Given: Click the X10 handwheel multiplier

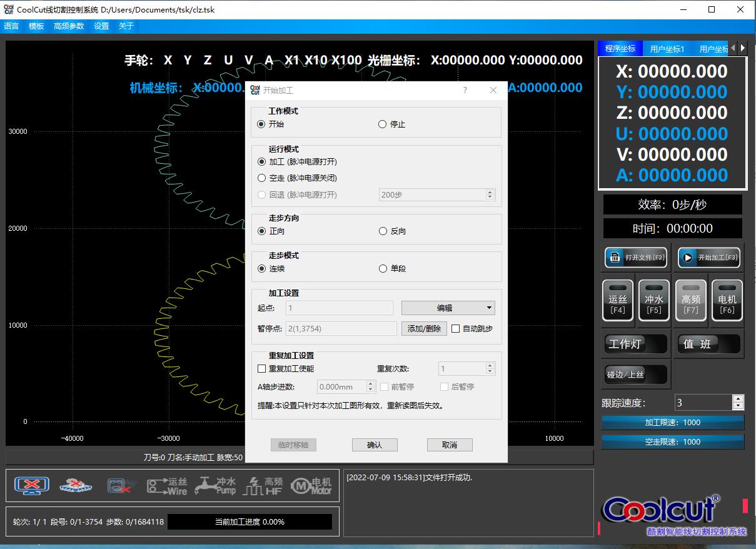Looking at the screenshot, I should pos(316,60).
